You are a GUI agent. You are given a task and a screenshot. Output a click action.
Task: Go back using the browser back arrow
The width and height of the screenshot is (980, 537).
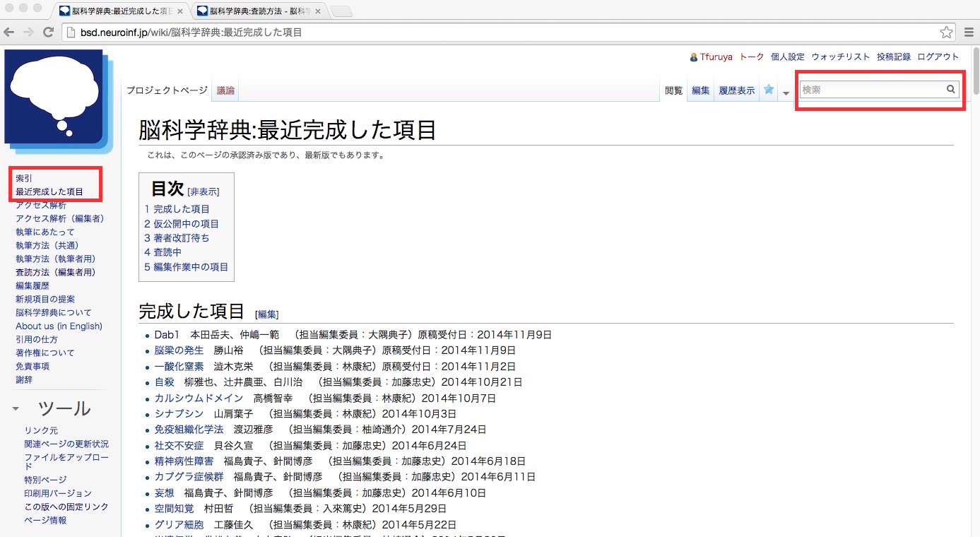click(9, 32)
